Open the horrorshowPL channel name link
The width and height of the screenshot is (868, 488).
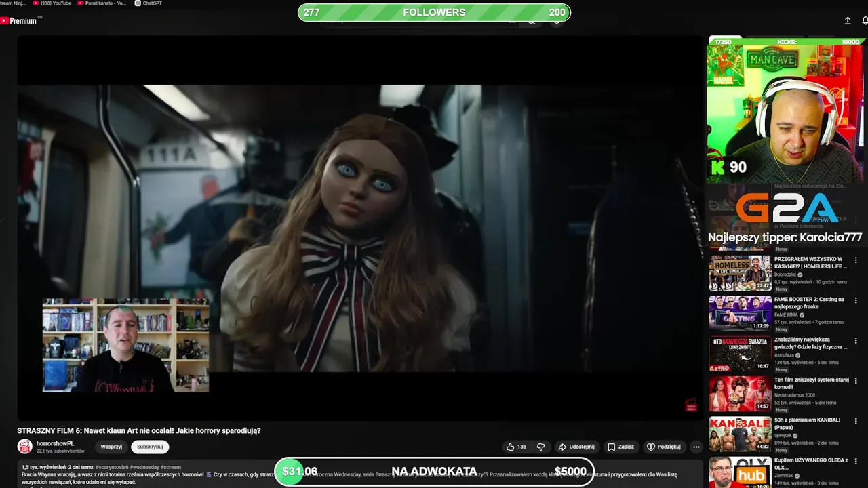tap(55, 443)
